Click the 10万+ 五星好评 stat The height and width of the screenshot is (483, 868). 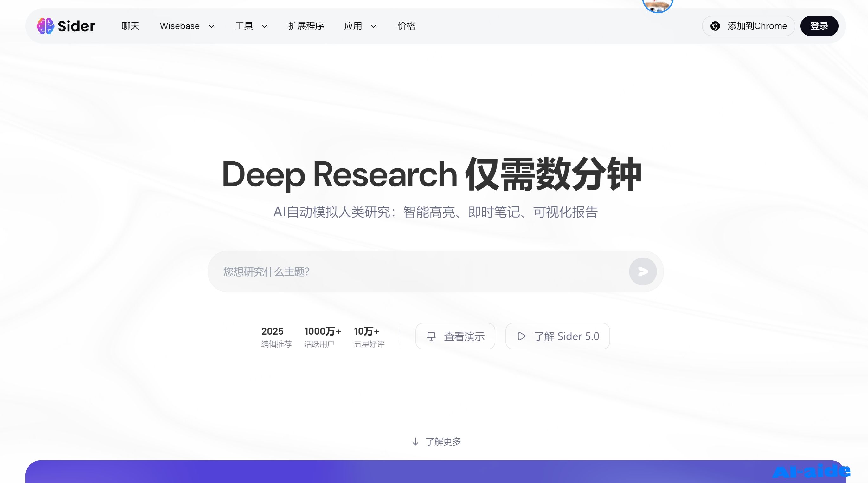coord(369,337)
